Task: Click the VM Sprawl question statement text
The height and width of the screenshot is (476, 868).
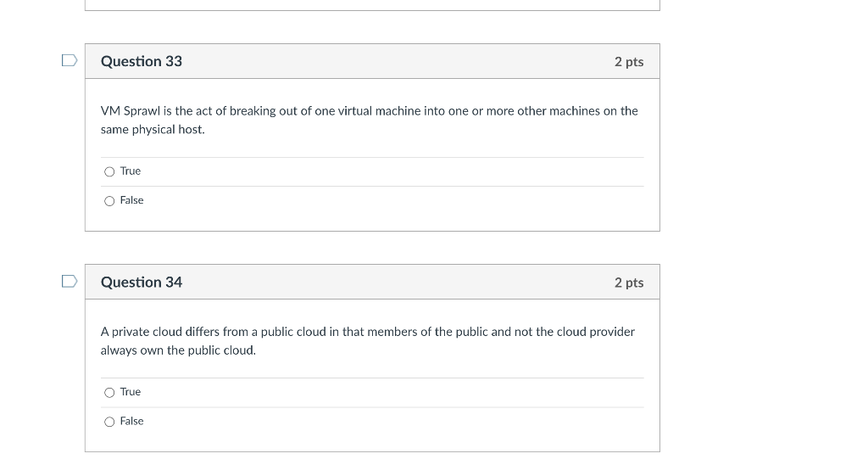Action: click(x=369, y=111)
